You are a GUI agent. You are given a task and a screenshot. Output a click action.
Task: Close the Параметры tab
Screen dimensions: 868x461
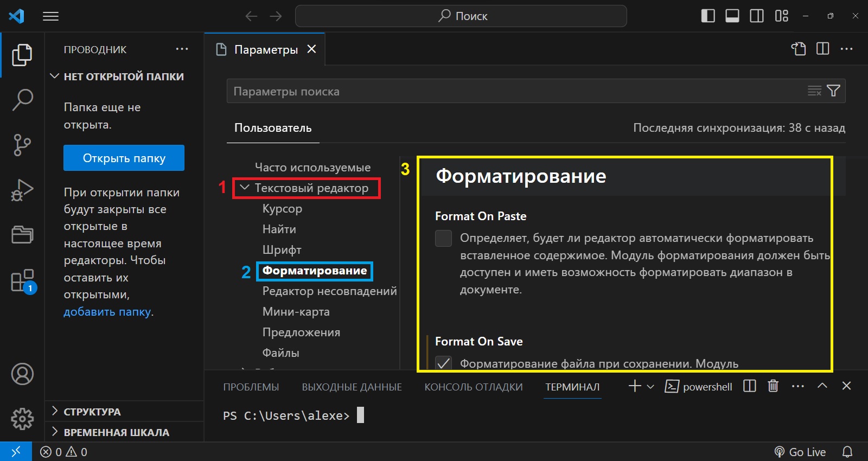312,49
